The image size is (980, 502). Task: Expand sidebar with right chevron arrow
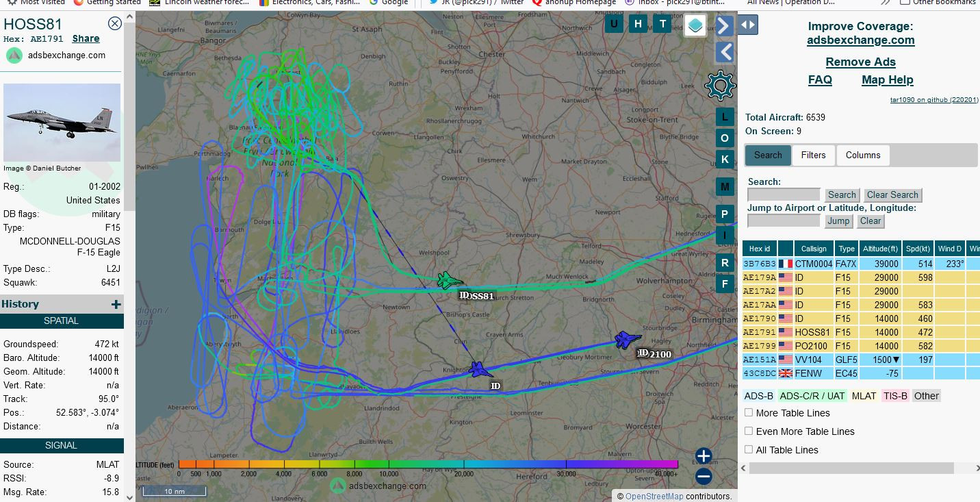coord(724,26)
